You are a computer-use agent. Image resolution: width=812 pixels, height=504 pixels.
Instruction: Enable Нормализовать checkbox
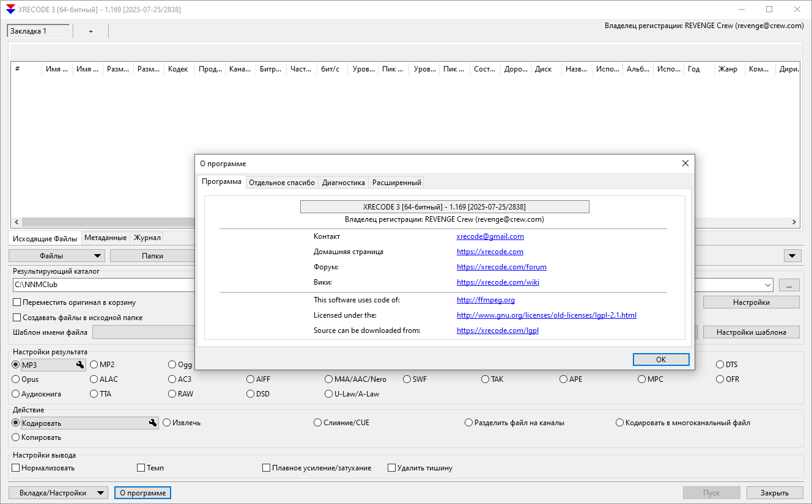[16, 468]
